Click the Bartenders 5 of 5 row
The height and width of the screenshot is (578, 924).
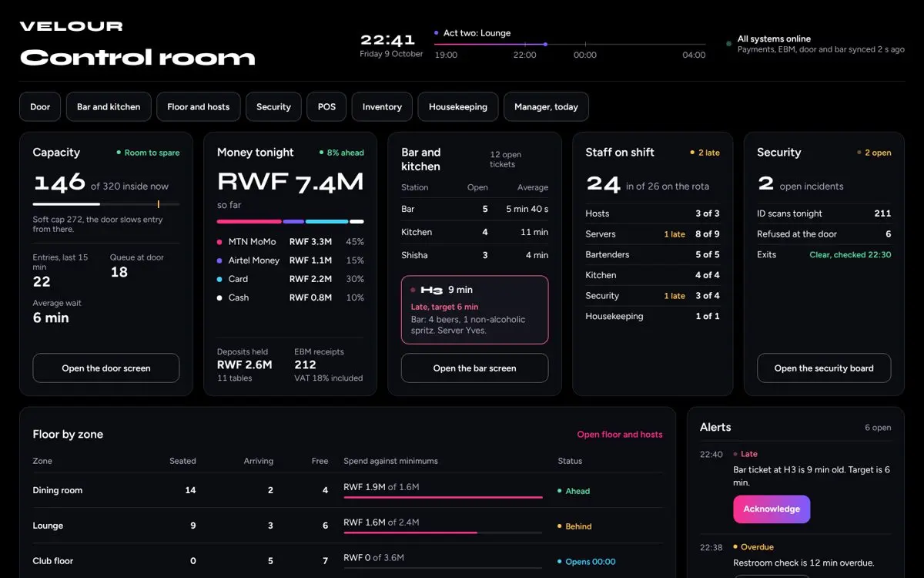click(653, 254)
